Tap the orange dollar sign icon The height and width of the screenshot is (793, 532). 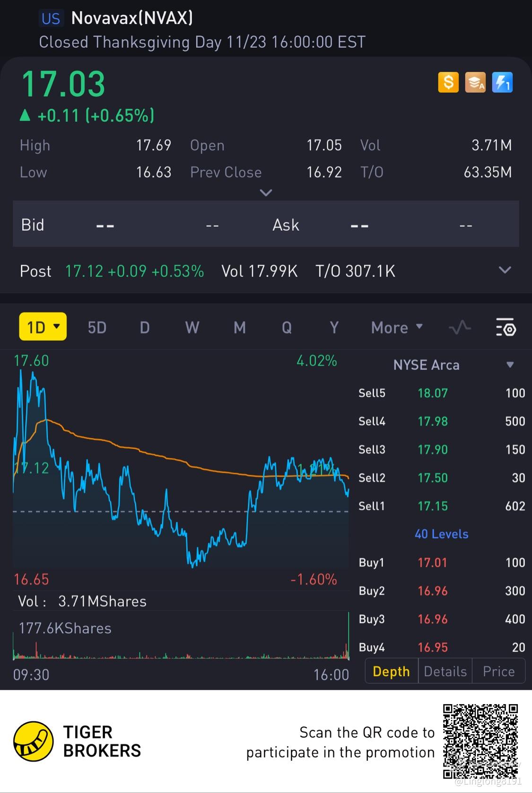(x=448, y=82)
